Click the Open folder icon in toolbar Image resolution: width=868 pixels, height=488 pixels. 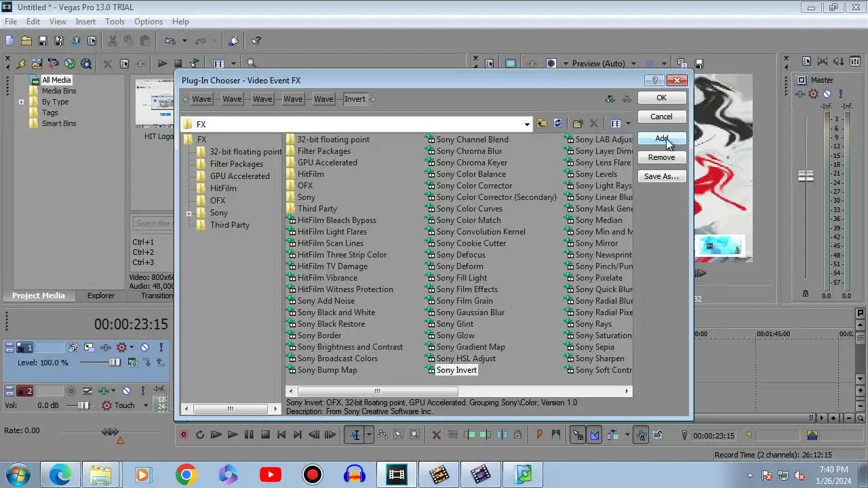pos(26,41)
